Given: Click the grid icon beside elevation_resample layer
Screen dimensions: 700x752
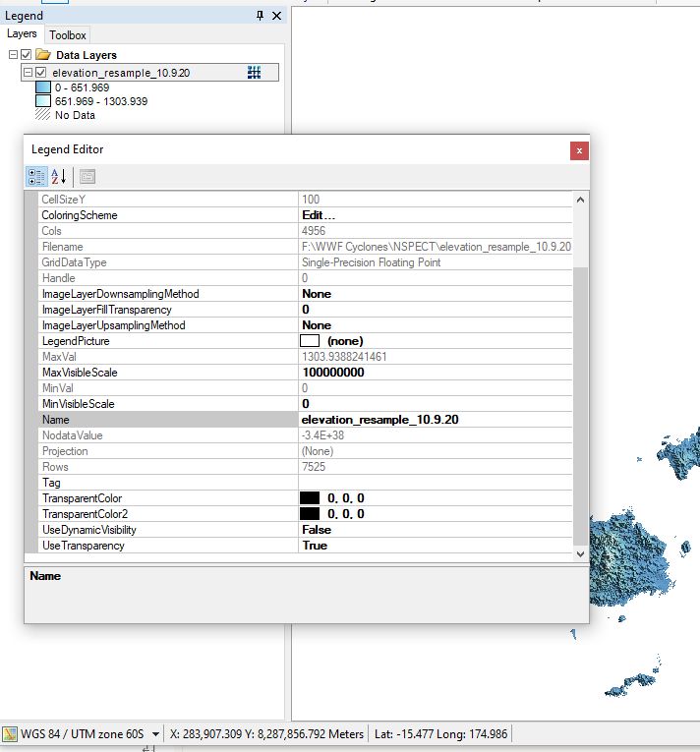Looking at the screenshot, I should pos(254,73).
